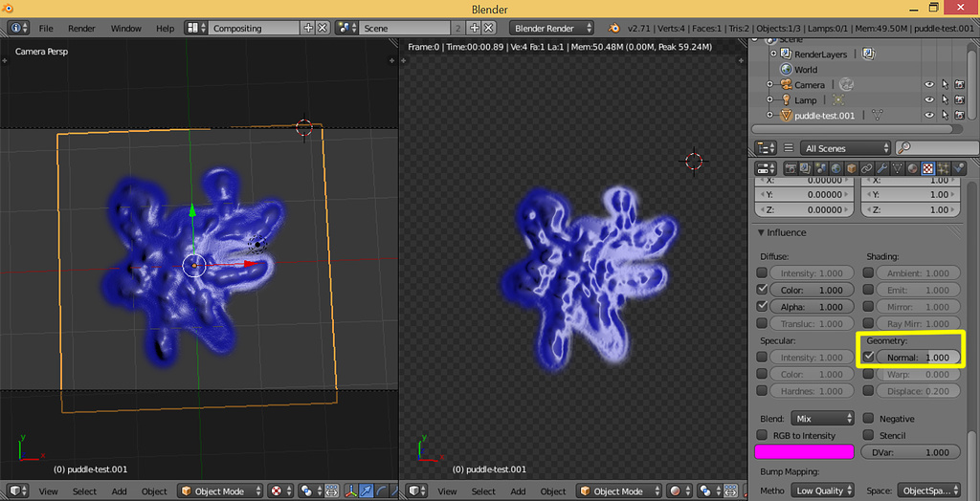This screenshot has width=980, height=501.
Task: Enable the Negative checkbox
Action: point(868,419)
